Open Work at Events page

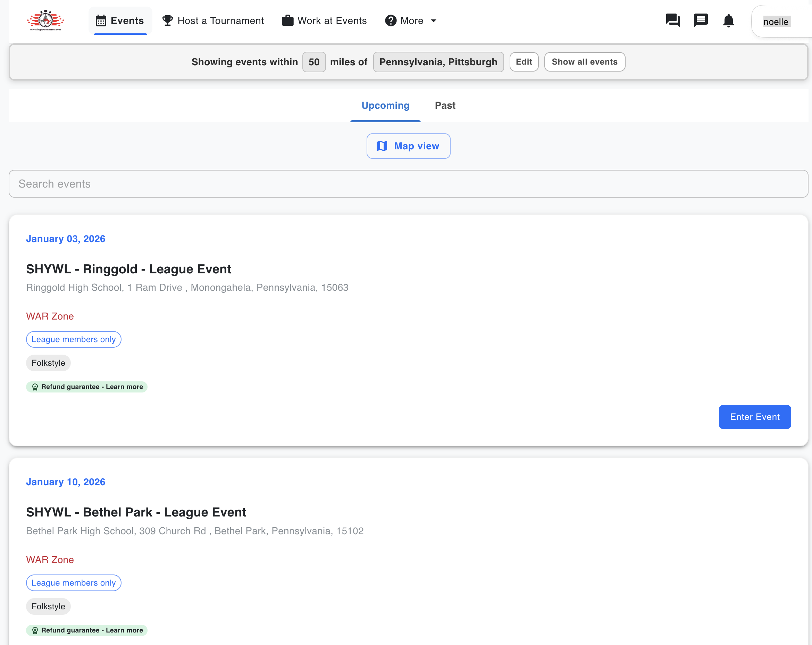point(324,21)
